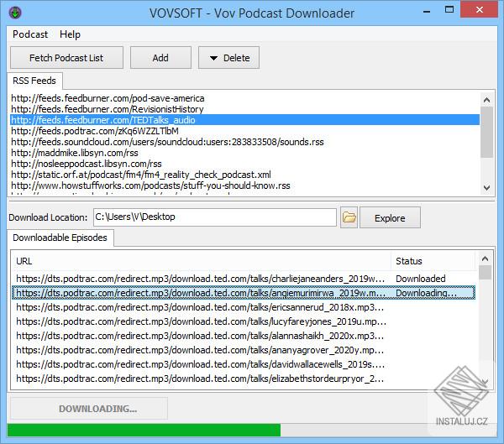Click the Status column header
Image resolution: width=504 pixels, height=444 pixels.
pyautogui.click(x=433, y=261)
